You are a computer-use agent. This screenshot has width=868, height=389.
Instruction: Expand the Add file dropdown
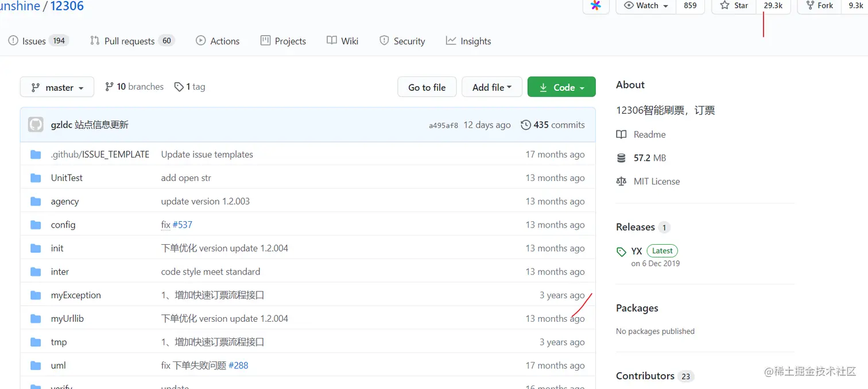click(492, 87)
